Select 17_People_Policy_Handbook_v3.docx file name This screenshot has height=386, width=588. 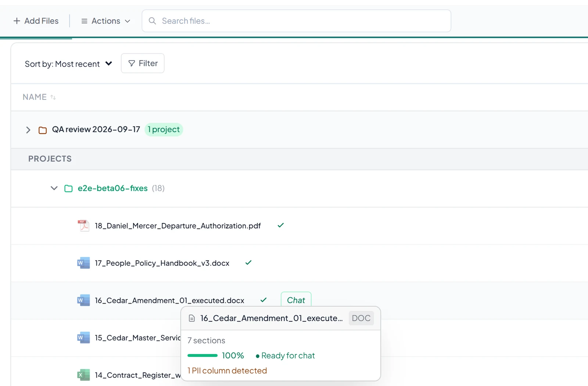pyautogui.click(x=162, y=263)
